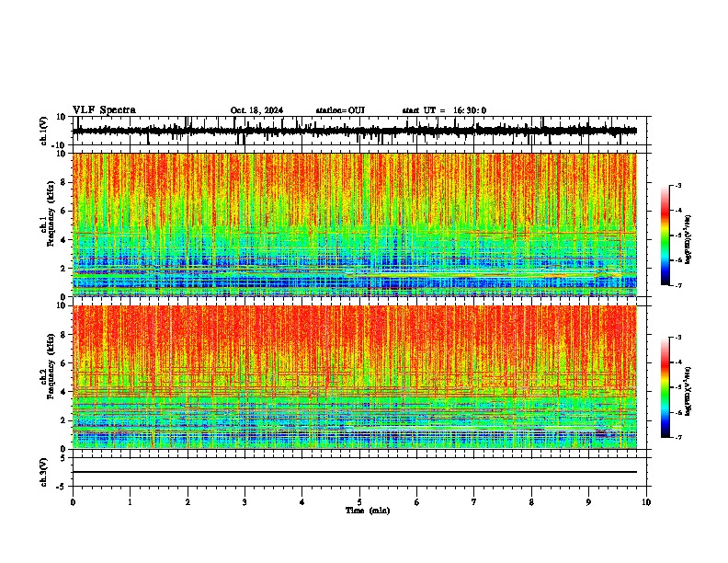The width and height of the screenshot is (728, 563).
Task: Click the "VLF Spectra" plot title
Action: 104,110
